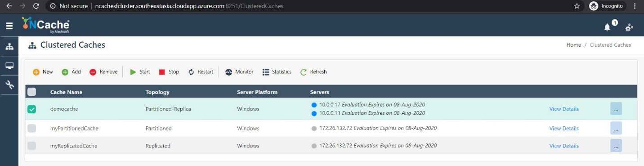Open the tools wrench sidebar icon

pyautogui.click(x=9, y=85)
